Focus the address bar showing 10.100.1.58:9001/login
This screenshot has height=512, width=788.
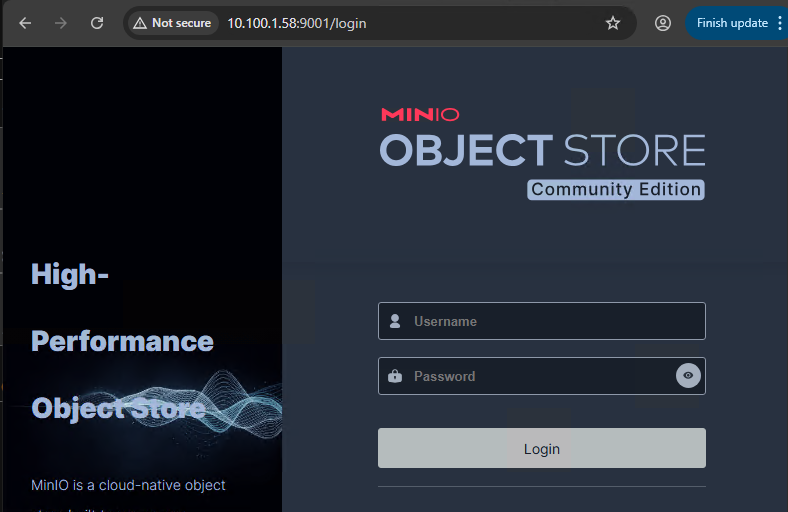point(400,23)
